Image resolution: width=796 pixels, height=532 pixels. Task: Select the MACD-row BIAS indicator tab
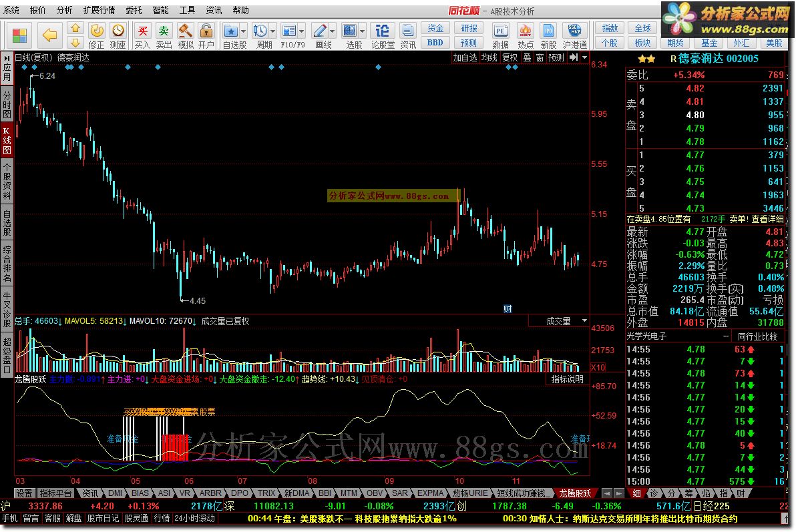[x=140, y=493]
